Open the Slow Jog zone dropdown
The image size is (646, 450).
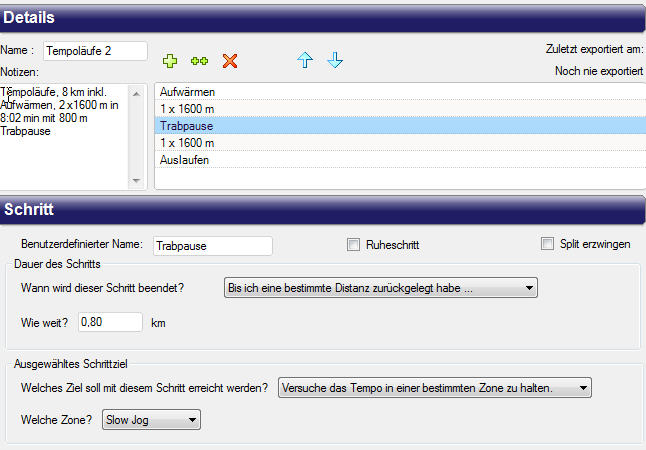pyautogui.click(x=151, y=421)
